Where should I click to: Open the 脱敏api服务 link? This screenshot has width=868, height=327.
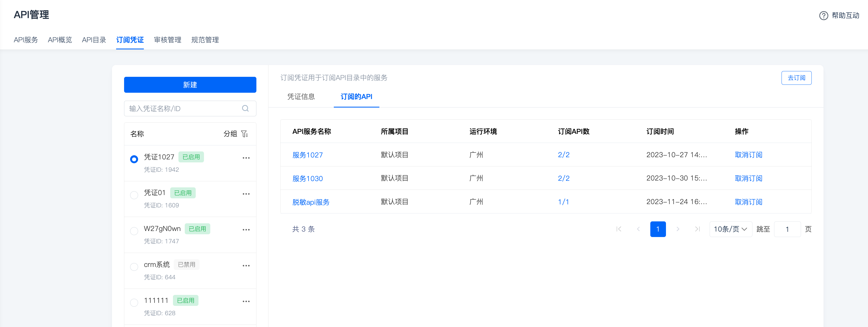click(x=311, y=202)
